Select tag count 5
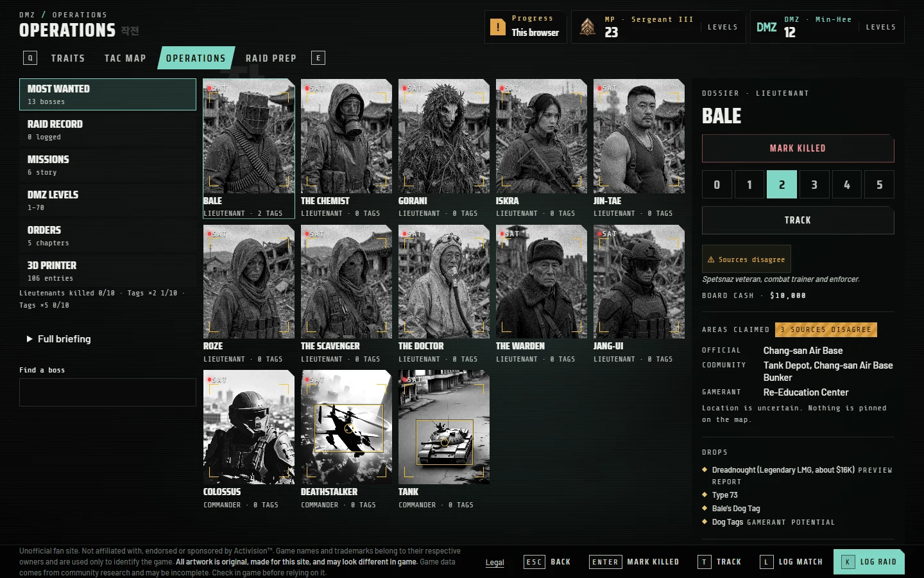 [879, 184]
